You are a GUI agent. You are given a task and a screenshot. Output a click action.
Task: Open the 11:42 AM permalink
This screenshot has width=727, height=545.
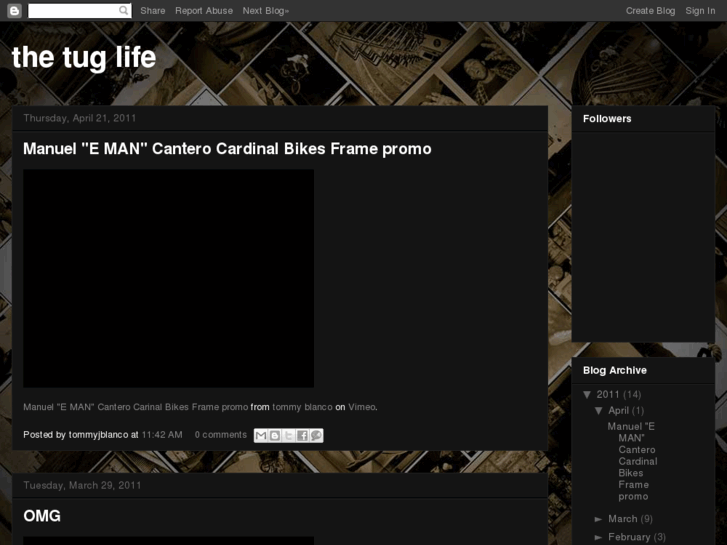click(162, 435)
